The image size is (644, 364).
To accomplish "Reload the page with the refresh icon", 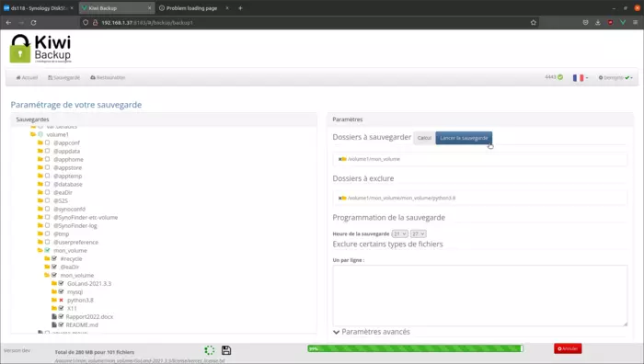I will coord(34,23).
